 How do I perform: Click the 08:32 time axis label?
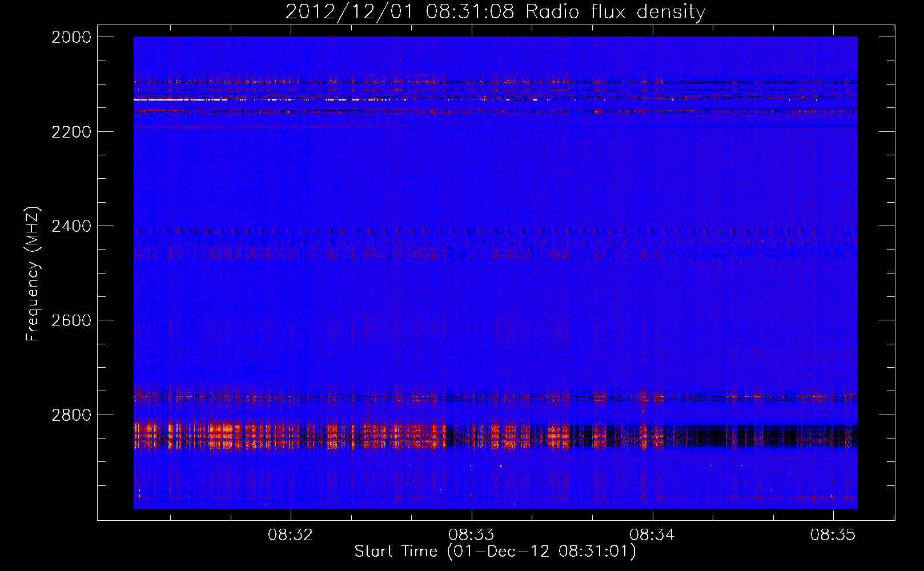[x=291, y=535]
